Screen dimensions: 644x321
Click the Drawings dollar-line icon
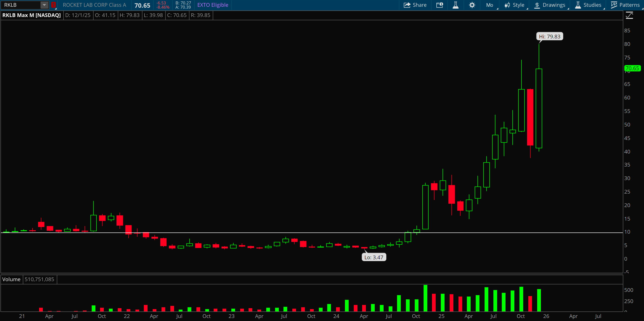pos(537,5)
